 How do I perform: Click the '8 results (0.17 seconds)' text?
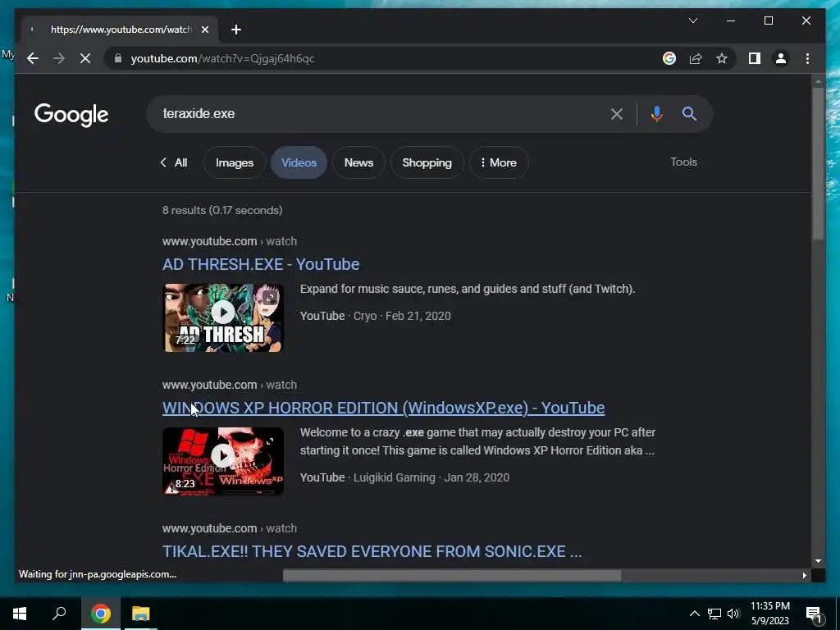pos(222,210)
